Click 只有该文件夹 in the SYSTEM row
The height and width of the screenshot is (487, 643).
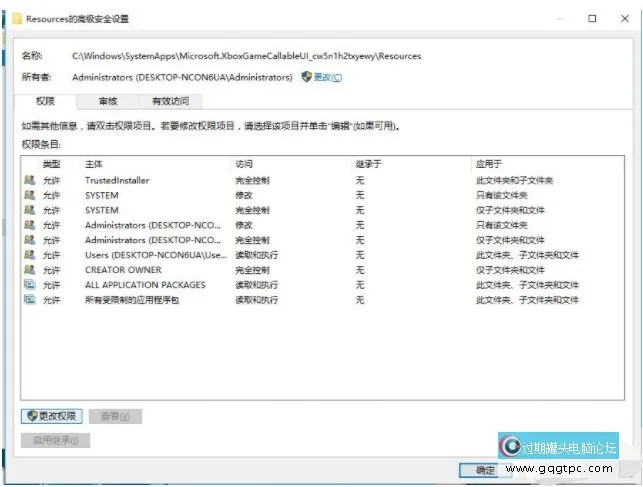coord(502,195)
